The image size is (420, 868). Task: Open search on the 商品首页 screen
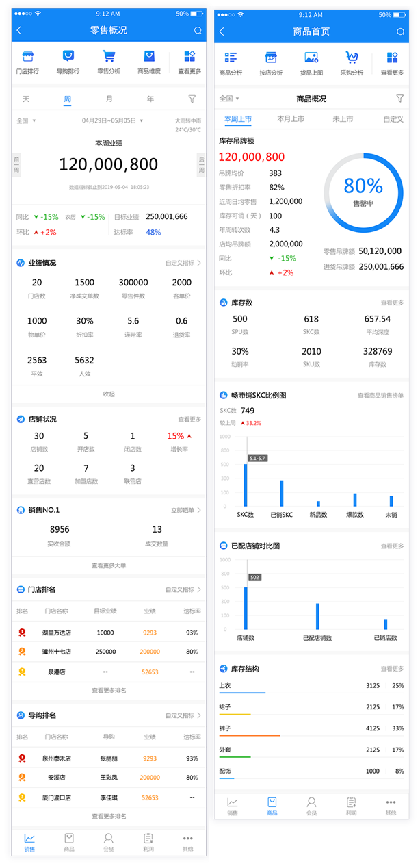pyautogui.click(x=400, y=31)
